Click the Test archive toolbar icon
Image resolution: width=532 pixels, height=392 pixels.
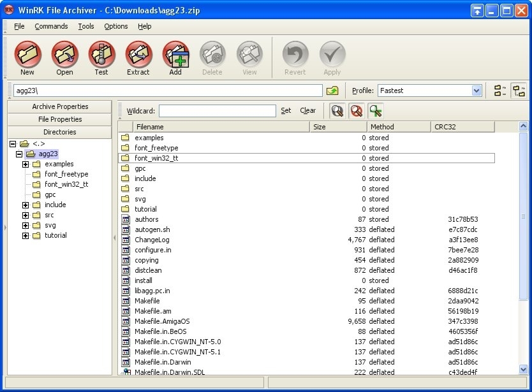102,54
